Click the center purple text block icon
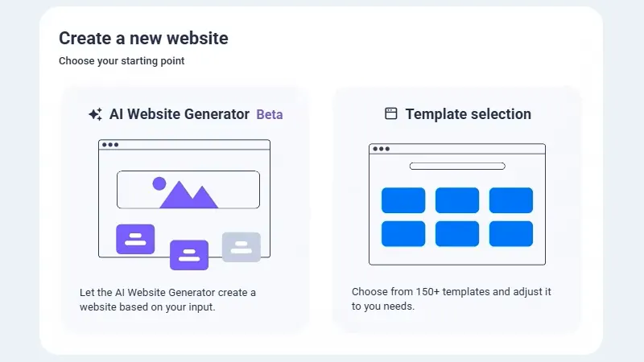644x362 pixels. (x=189, y=255)
